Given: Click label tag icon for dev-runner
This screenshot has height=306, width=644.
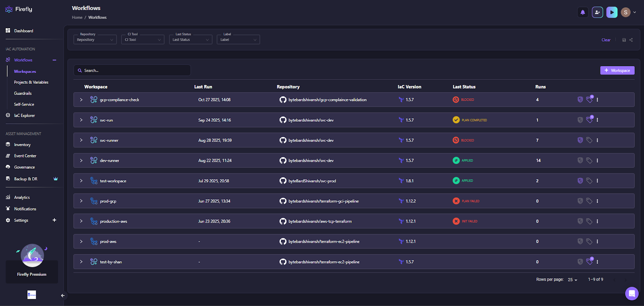Looking at the screenshot, I should (x=589, y=160).
